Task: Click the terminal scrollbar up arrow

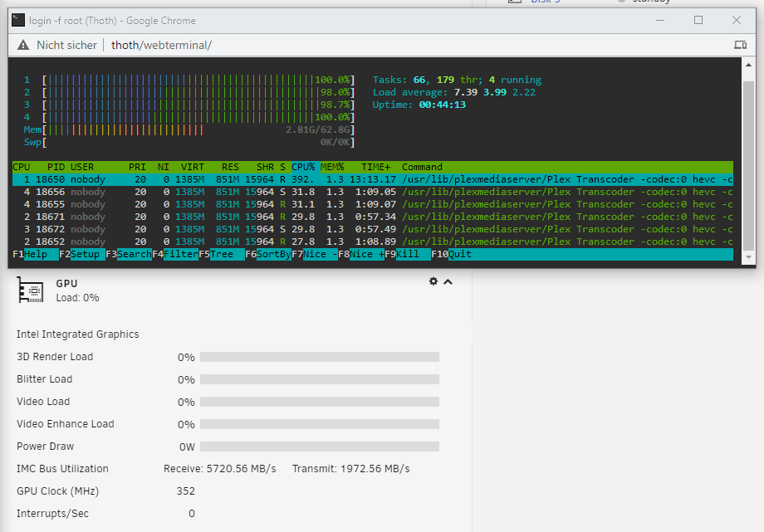Action: tap(748, 64)
